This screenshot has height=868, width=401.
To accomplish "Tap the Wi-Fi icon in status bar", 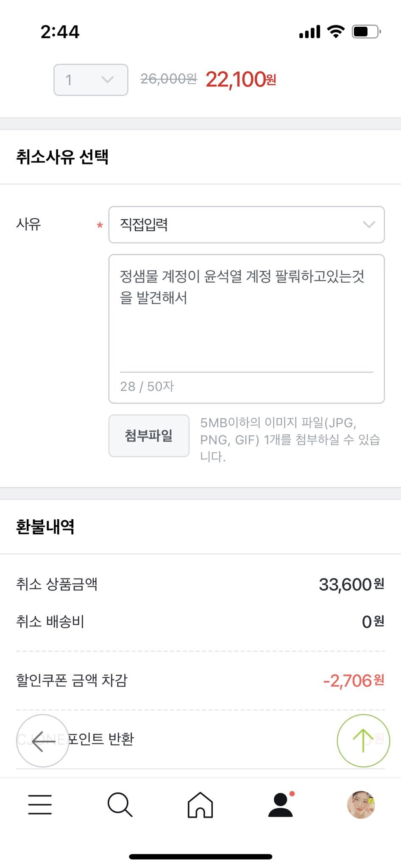I will 336,32.
